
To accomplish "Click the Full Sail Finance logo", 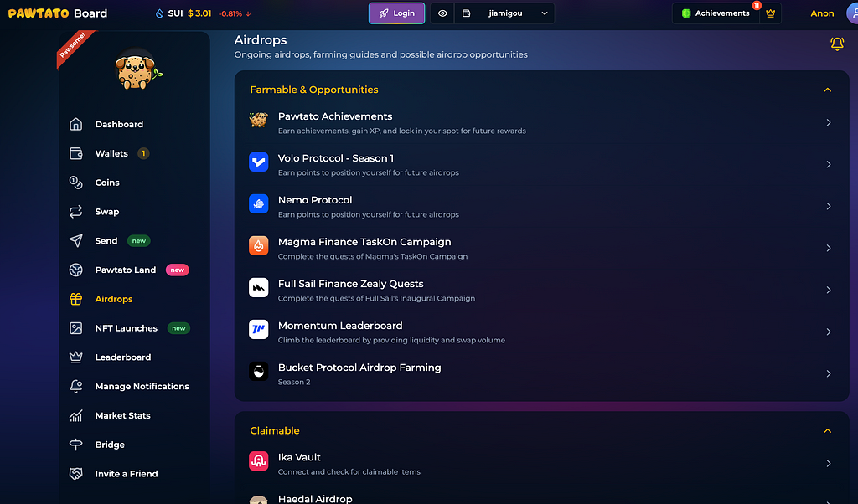I will (x=258, y=287).
